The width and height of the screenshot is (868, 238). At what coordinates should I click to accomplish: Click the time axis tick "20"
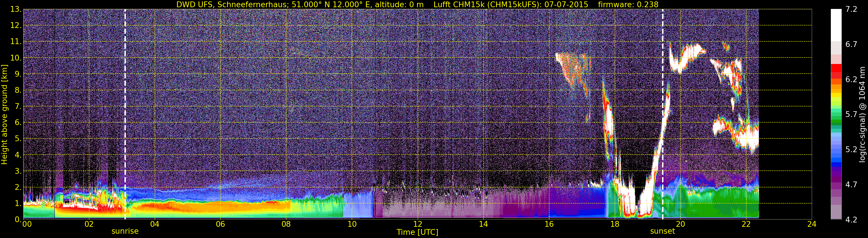click(680, 224)
